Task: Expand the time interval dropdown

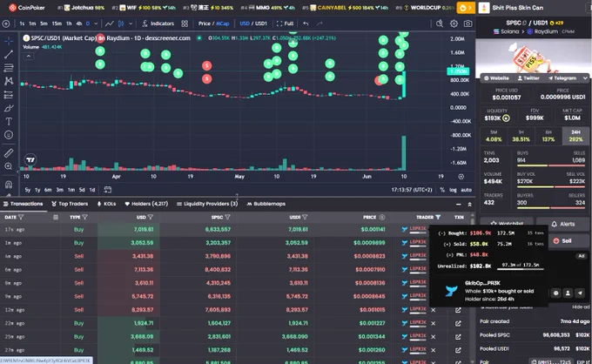Action: 96,24
